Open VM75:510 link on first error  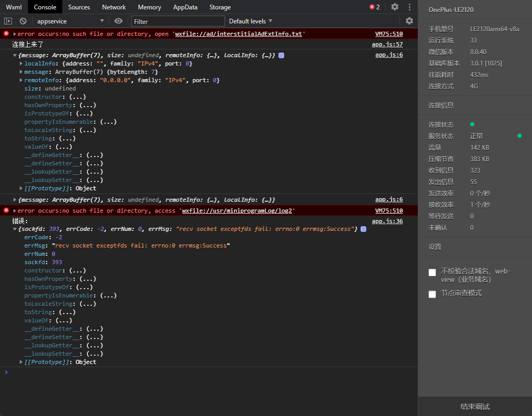point(389,34)
